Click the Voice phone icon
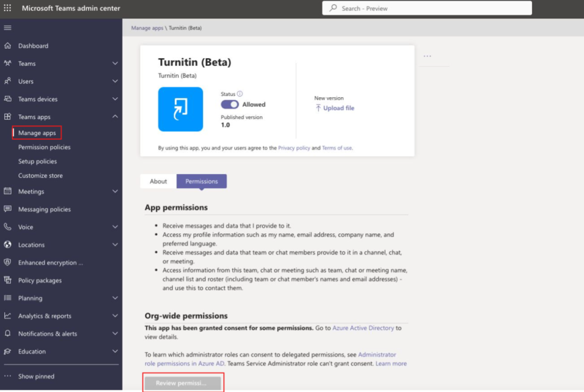The width and height of the screenshot is (584, 392). pyautogui.click(x=8, y=227)
